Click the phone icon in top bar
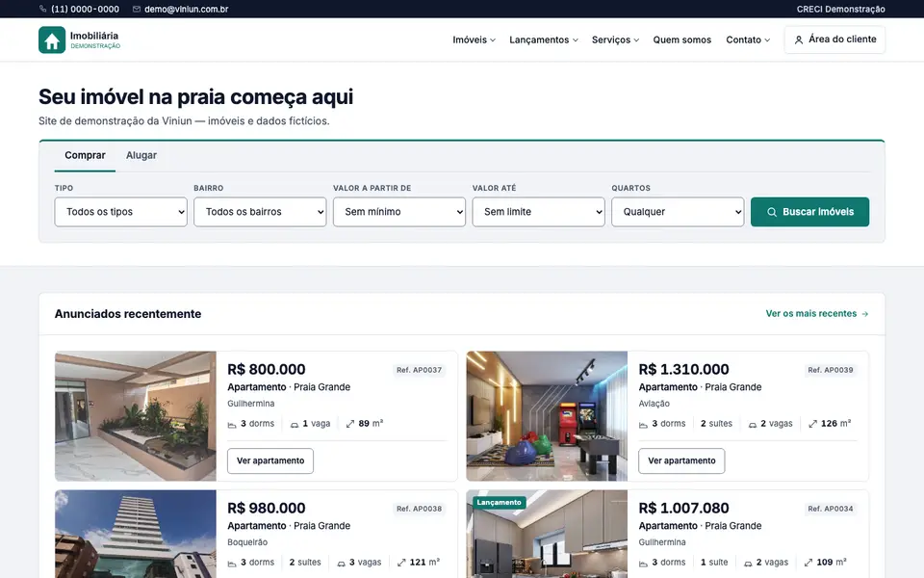Viewport: 924px width, 578px height. click(x=42, y=9)
